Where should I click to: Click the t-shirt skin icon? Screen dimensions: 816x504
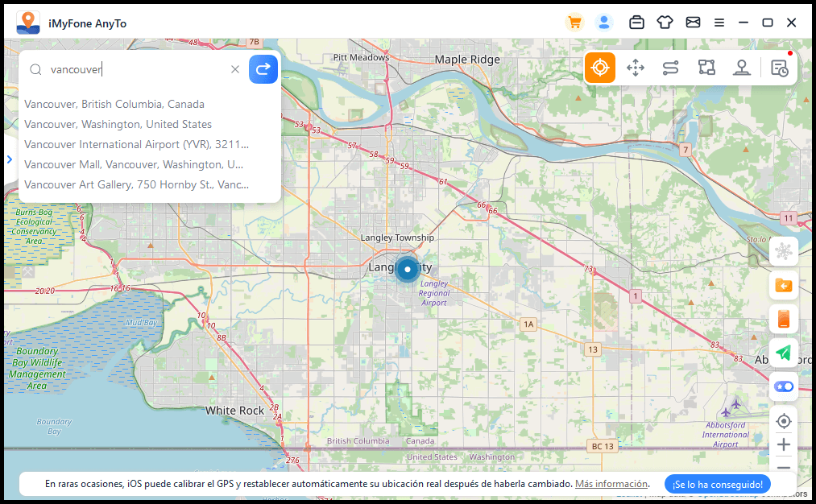pos(665,23)
